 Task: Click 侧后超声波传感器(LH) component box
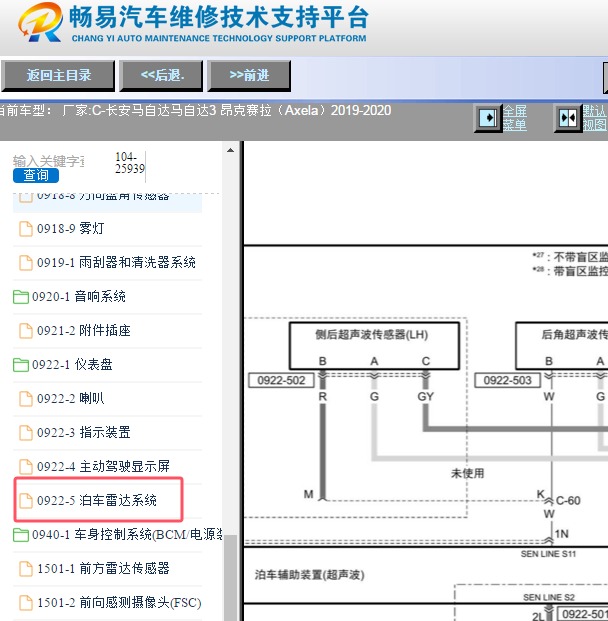point(374,346)
